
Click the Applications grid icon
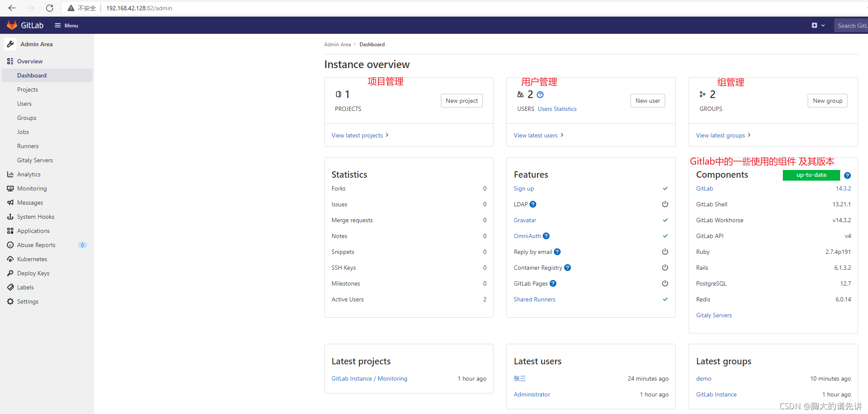coord(10,231)
